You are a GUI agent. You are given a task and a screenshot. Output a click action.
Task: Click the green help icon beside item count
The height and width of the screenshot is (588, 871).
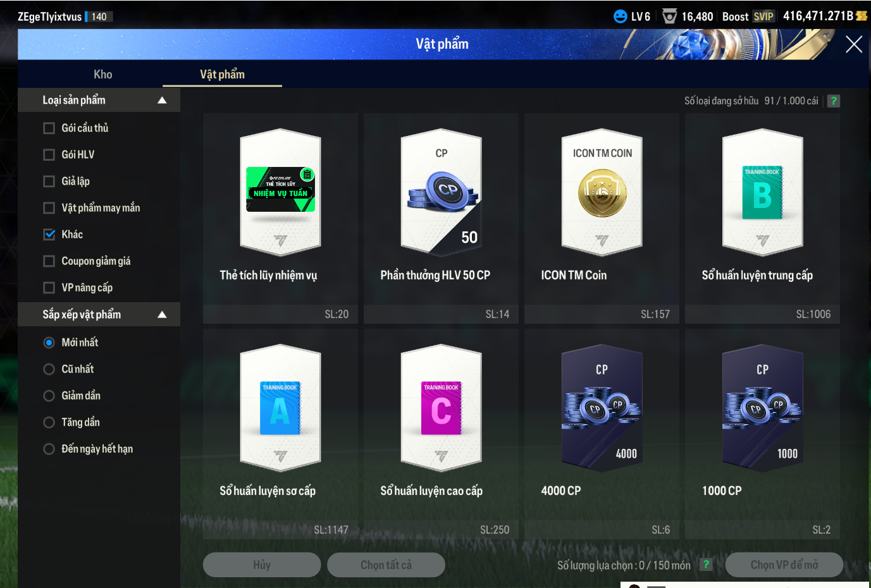[x=834, y=101]
